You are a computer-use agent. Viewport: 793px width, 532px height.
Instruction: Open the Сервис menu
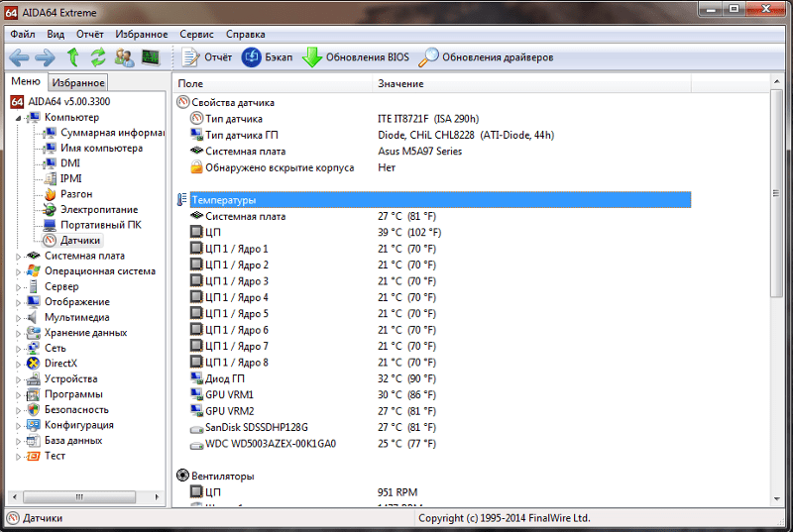(196, 35)
